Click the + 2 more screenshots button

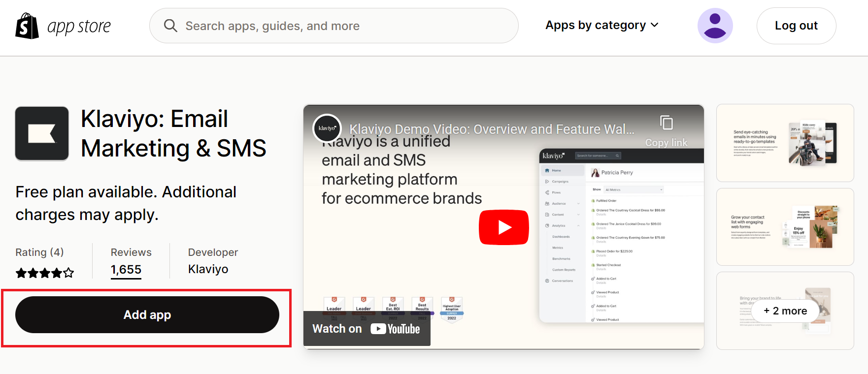[785, 311]
